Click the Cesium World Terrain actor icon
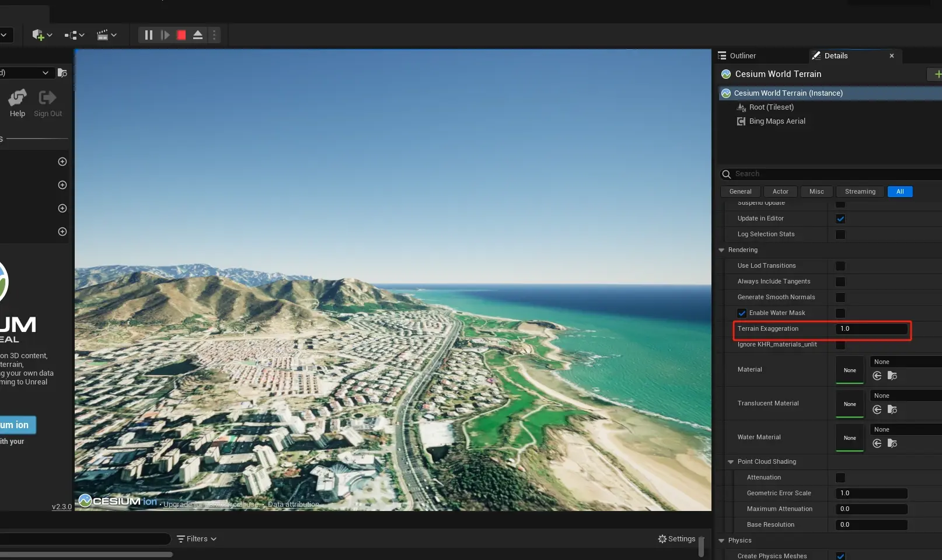942x560 pixels. 726,74
